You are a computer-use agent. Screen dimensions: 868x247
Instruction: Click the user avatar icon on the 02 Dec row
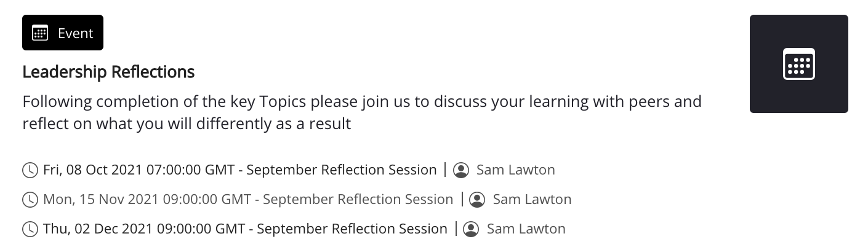pyautogui.click(x=471, y=230)
